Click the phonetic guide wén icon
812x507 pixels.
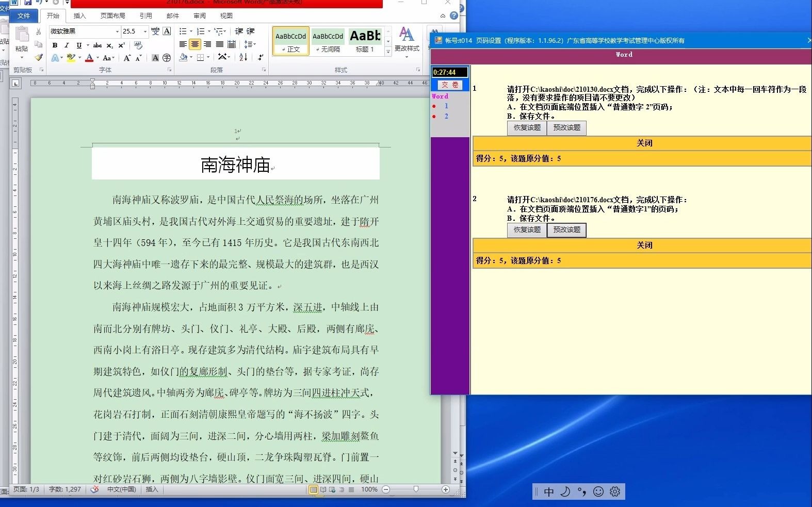[x=155, y=31]
